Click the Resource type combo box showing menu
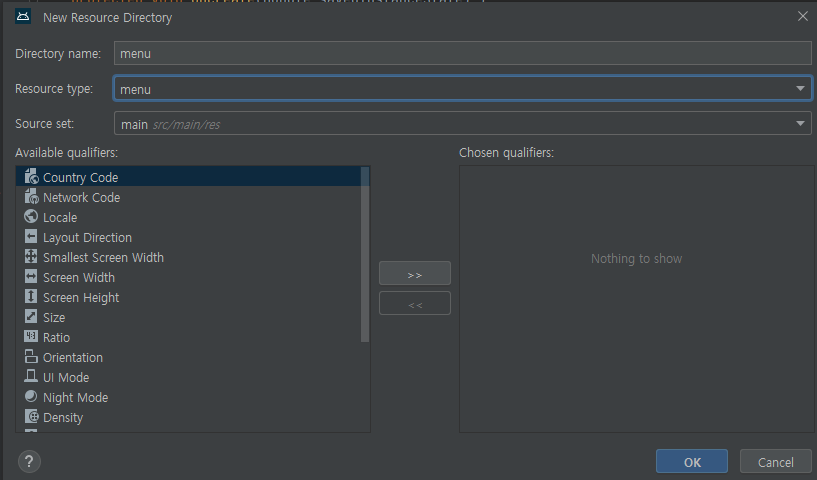 (x=463, y=89)
